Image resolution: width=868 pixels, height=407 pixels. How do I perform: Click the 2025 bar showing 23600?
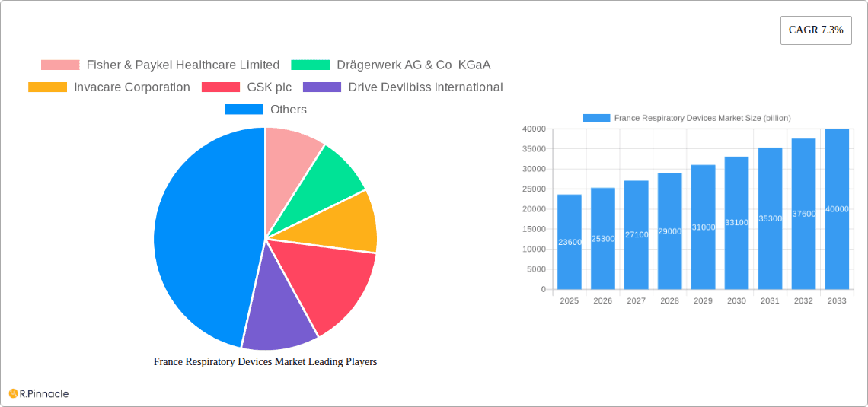[569, 242]
